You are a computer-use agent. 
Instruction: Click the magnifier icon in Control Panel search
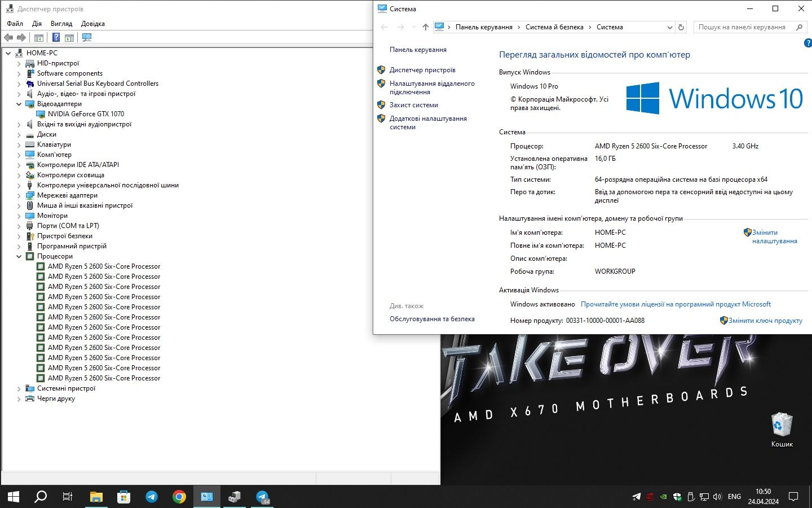coord(799,27)
